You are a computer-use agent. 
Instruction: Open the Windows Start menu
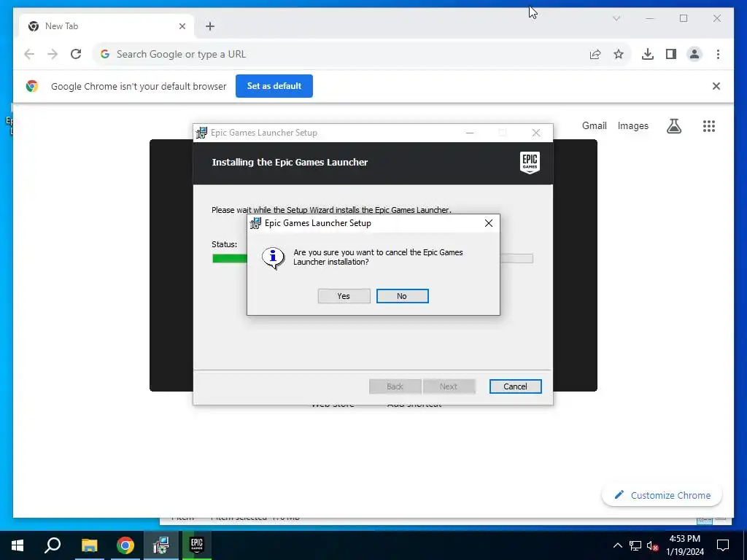point(18,545)
